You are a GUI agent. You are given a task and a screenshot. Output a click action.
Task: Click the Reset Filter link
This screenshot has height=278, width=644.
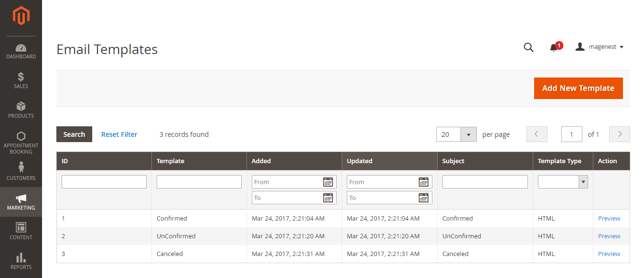click(x=119, y=134)
